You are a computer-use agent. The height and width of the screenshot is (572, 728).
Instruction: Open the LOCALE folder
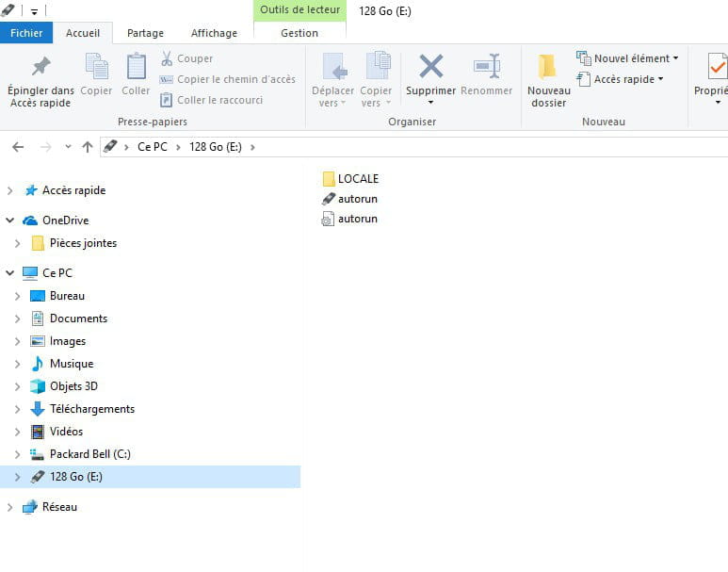[x=351, y=179]
